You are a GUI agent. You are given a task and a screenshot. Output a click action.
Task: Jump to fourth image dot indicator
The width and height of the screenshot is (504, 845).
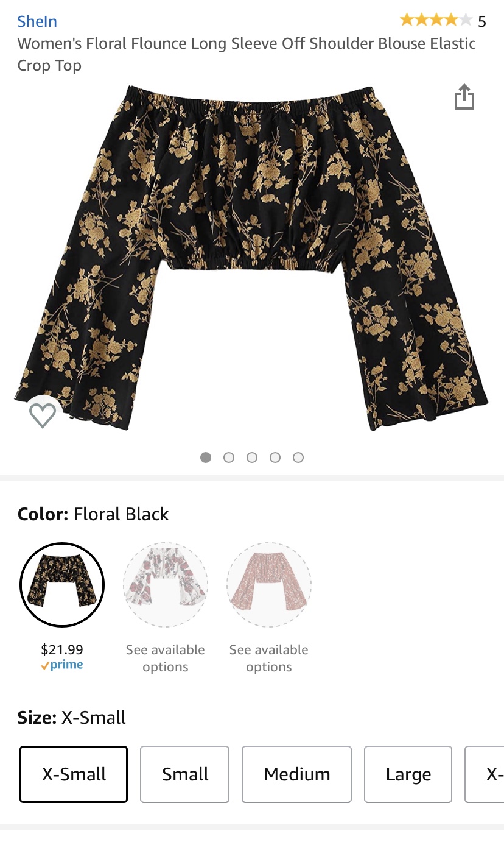coord(275,458)
